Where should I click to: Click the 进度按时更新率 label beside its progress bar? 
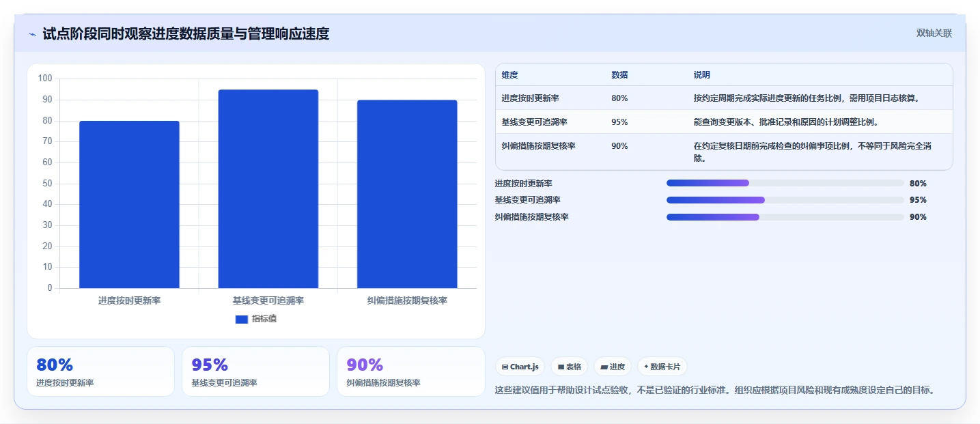(524, 183)
